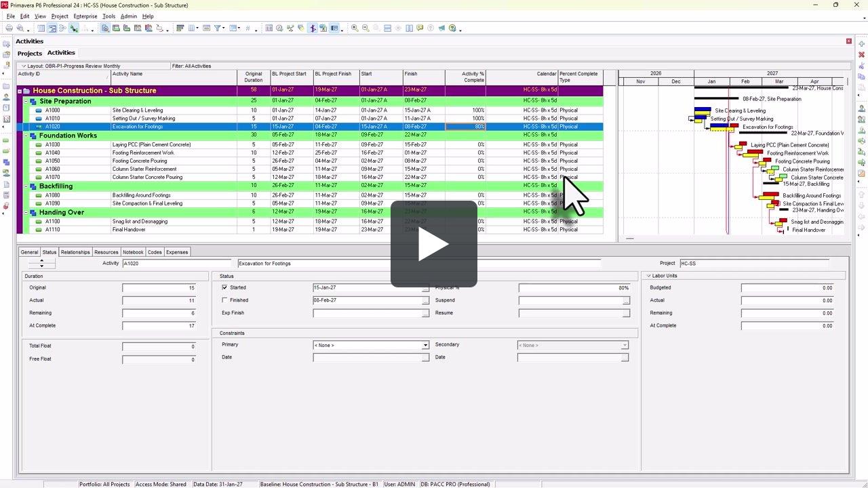868x488 pixels.
Task: Open the Layout options dropdown arrow
Action: click(x=24, y=66)
